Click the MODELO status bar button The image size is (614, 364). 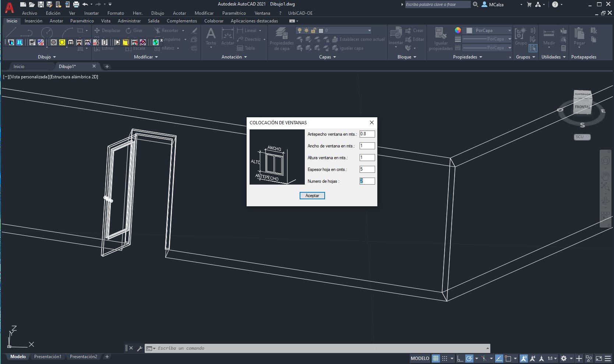pos(420,358)
